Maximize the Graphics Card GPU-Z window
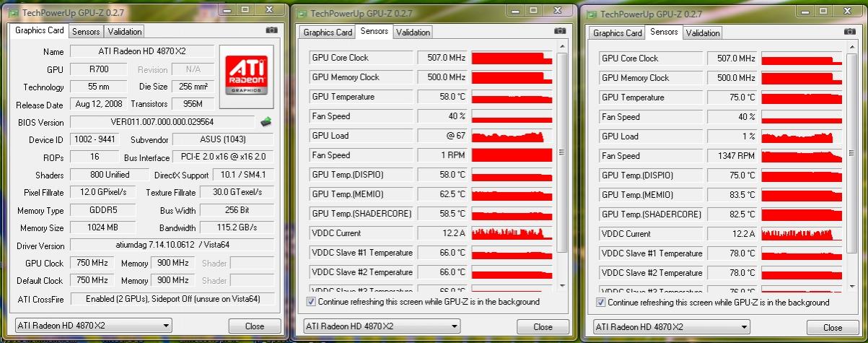This screenshot has height=343, width=868. pos(245,10)
